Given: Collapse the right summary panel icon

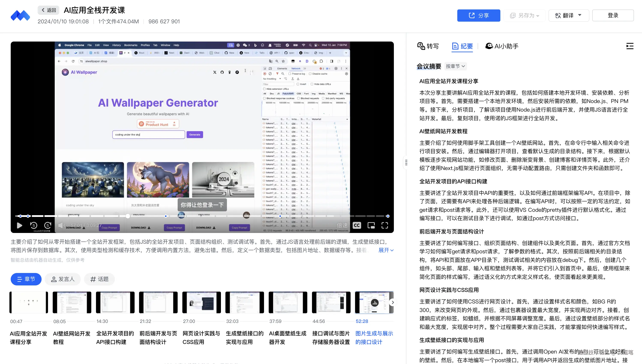Looking at the screenshot, I should [630, 46].
